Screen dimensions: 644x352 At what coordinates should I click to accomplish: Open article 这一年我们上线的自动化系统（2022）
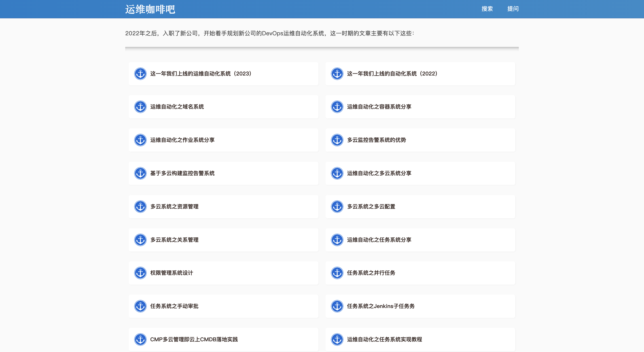(x=392, y=74)
